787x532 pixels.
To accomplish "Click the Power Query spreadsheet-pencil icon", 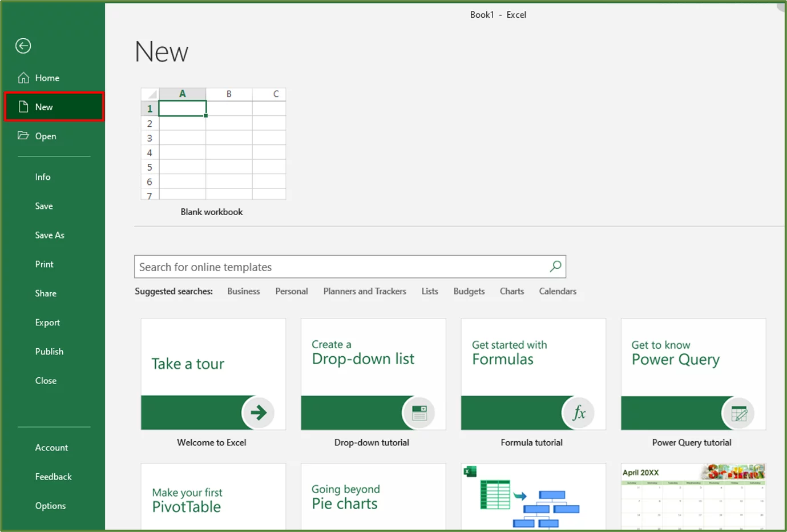I will [x=738, y=412].
